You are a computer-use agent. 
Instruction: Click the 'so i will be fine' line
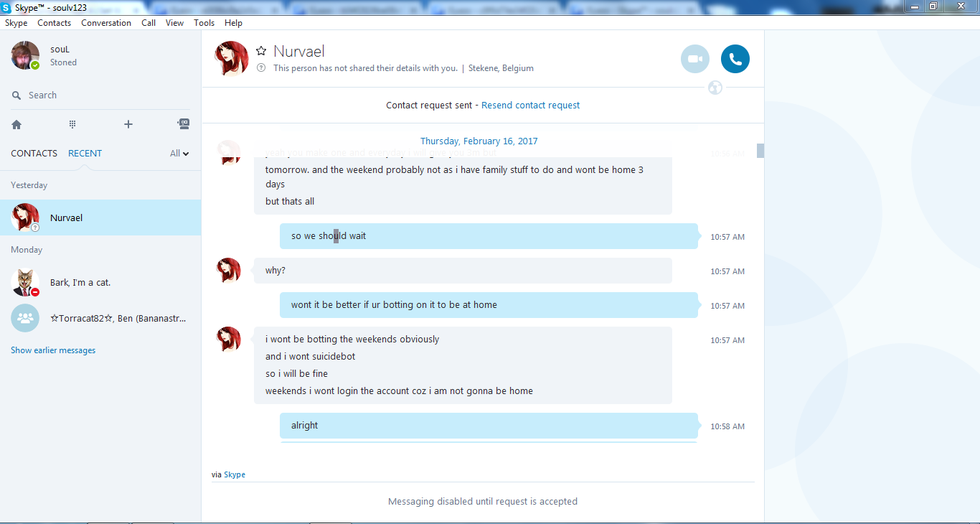tap(296, 374)
